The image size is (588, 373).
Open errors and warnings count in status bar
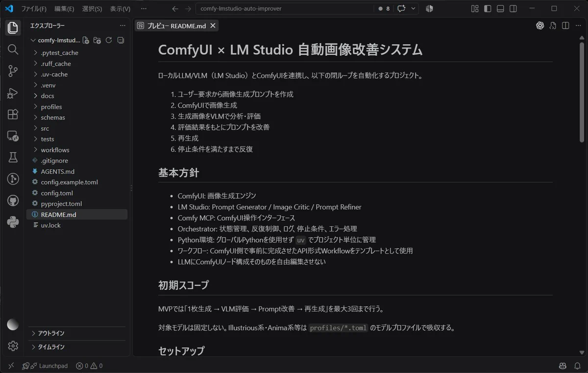(89, 366)
